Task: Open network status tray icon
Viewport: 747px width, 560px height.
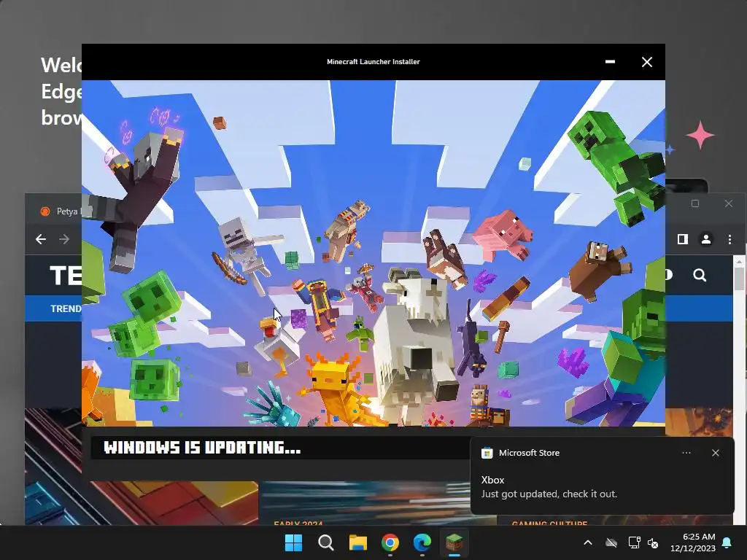Action: [634, 542]
